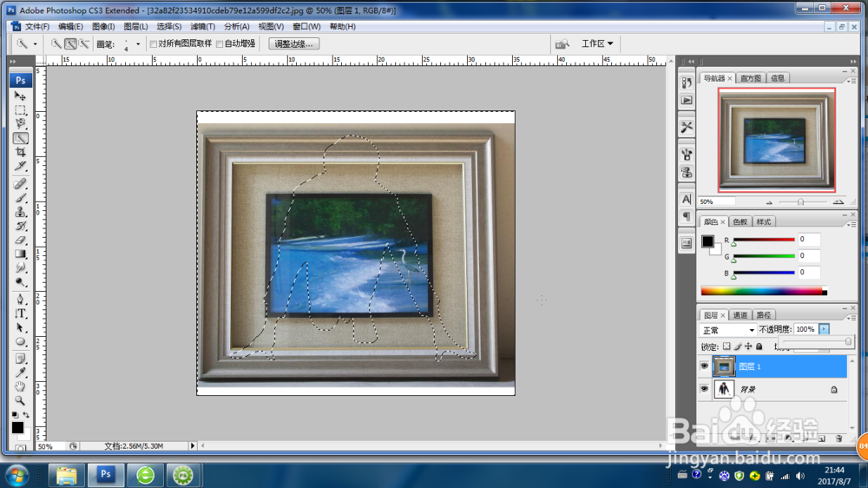Select the Hand tool
The image size is (868, 488).
point(21,386)
